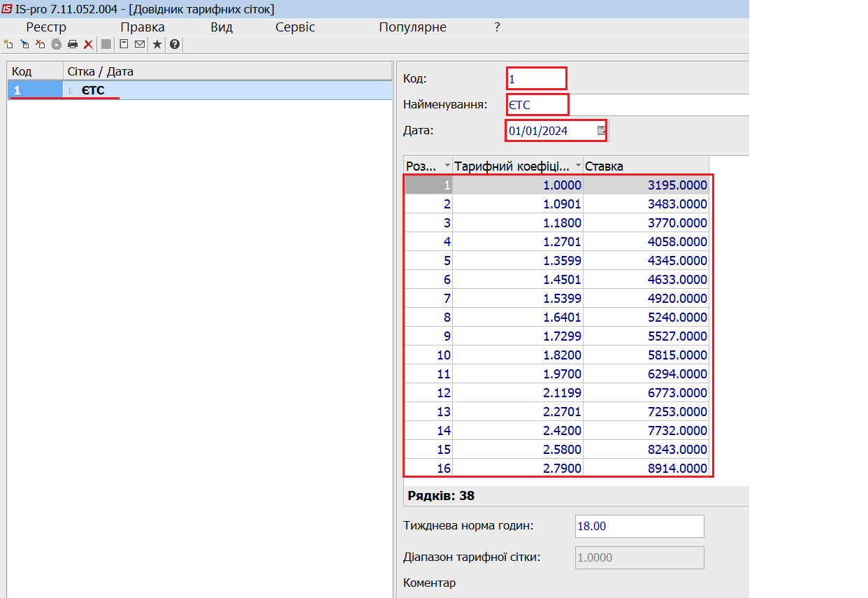Click the star favorites toolbar icon
The height and width of the screenshot is (598, 868).
point(157,44)
